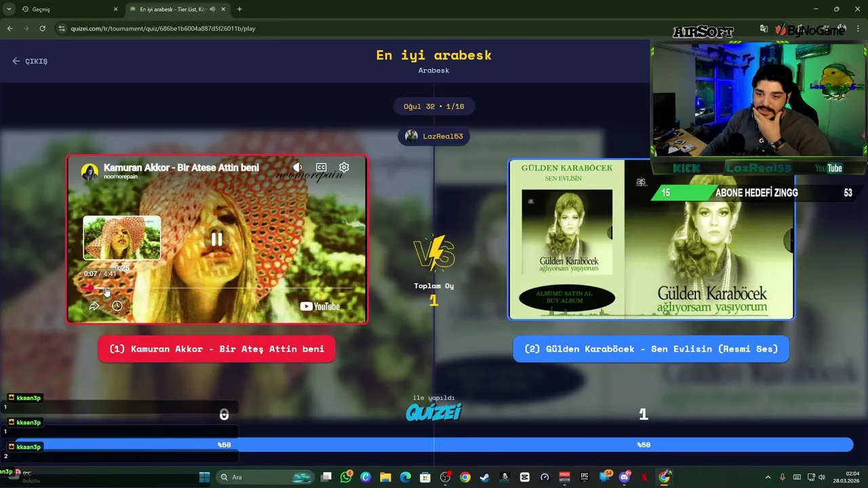Click the Quizei logo at the bottom
This screenshot has height=488, width=868.
pyautogui.click(x=434, y=412)
